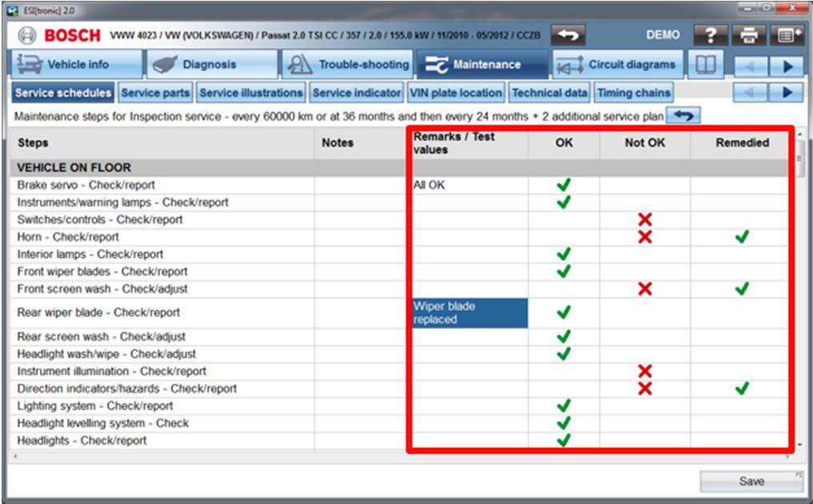Click the vehicle selection back arrow button
The height and width of the screenshot is (504, 813).
pos(568,35)
